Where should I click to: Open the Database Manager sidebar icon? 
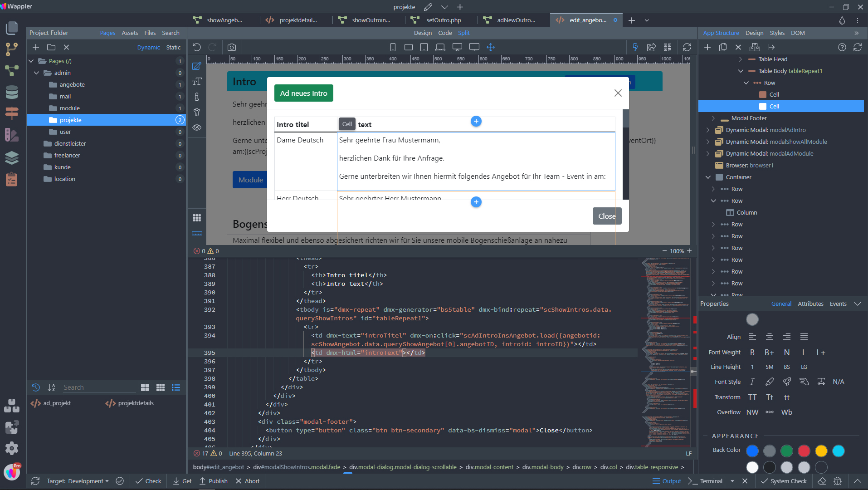click(11, 92)
